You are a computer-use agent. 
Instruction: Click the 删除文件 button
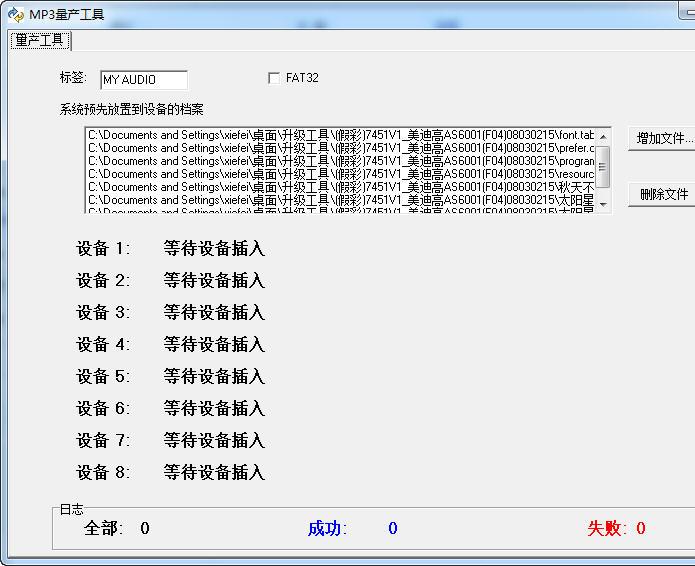point(661,194)
